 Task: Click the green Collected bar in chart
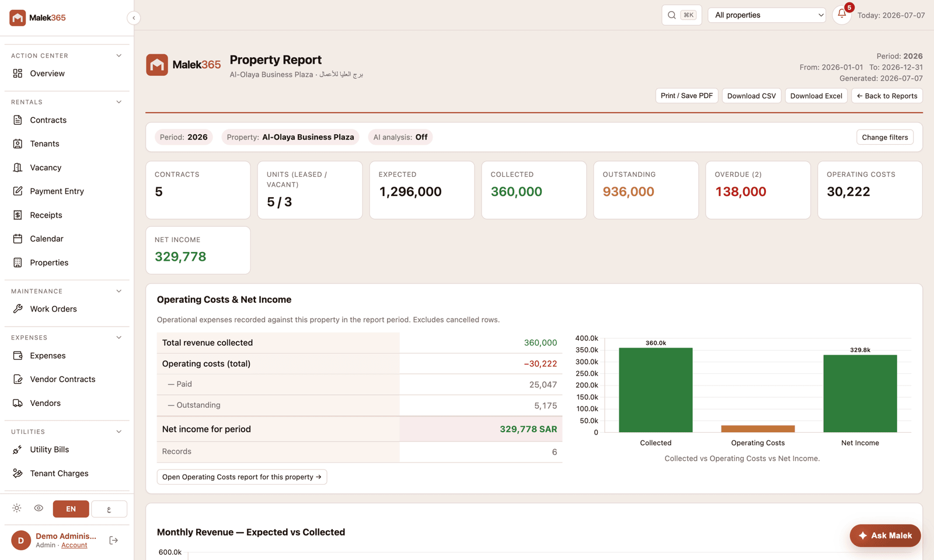click(656, 390)
